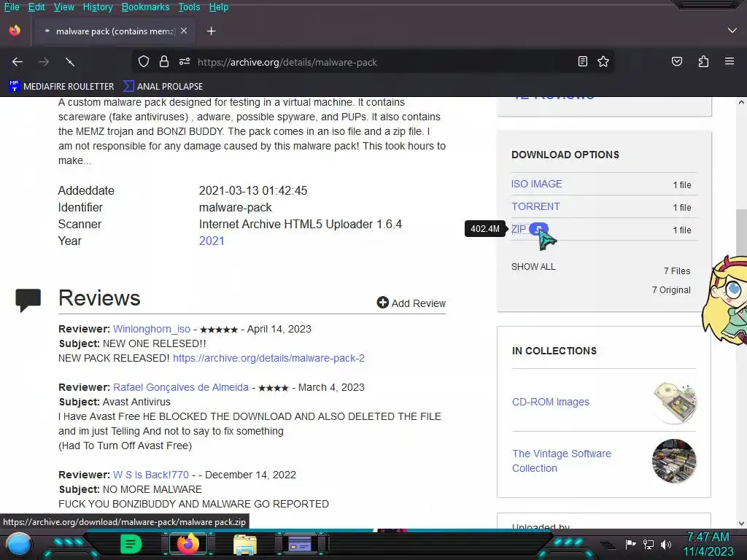Open W S Is Back!770 profile
Viewport: 747px width, 560px height.
[150, 475]
